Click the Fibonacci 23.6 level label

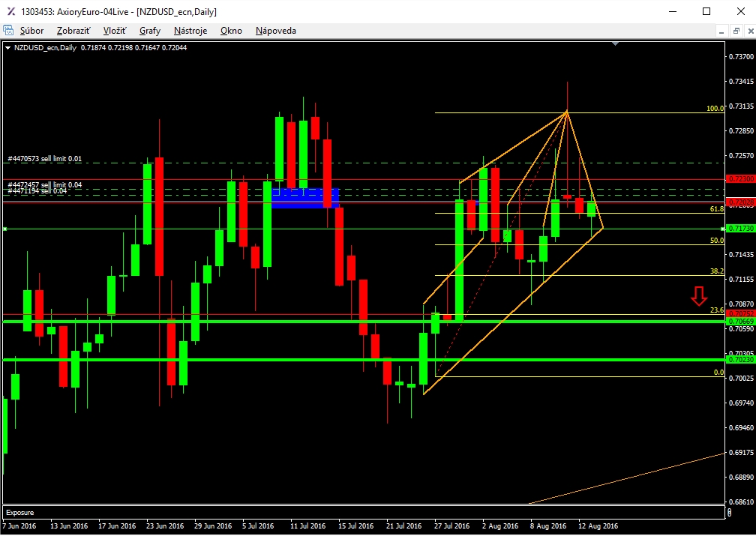717,310
